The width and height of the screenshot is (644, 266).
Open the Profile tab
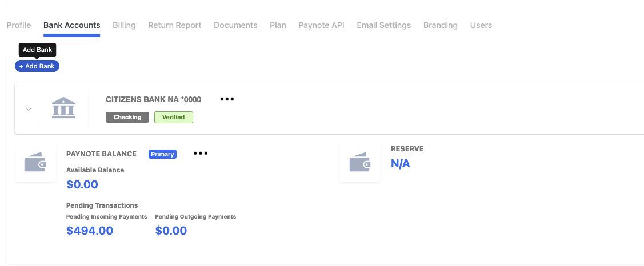click(x=18, y=25)
